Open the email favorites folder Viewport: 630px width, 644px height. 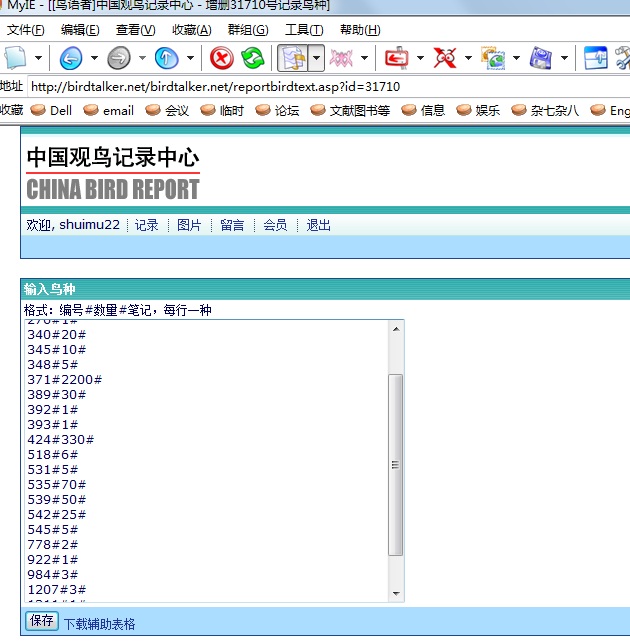(108, 111)
